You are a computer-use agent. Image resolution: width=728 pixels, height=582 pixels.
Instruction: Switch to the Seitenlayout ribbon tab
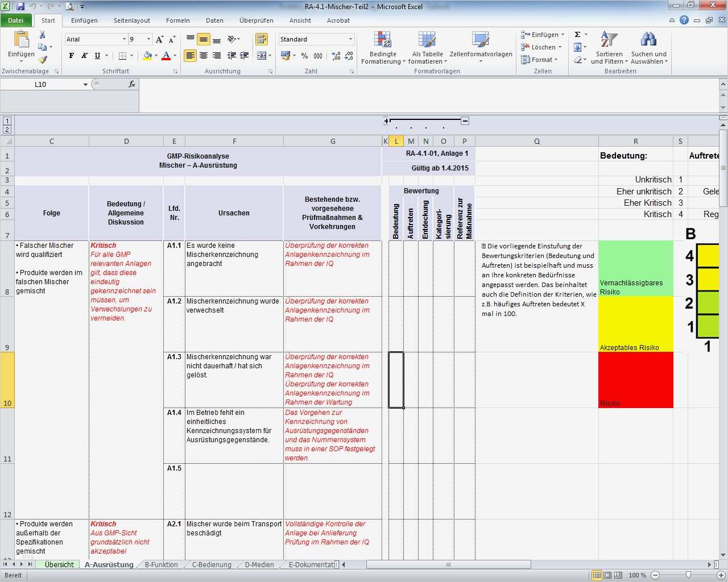point(131,20)
